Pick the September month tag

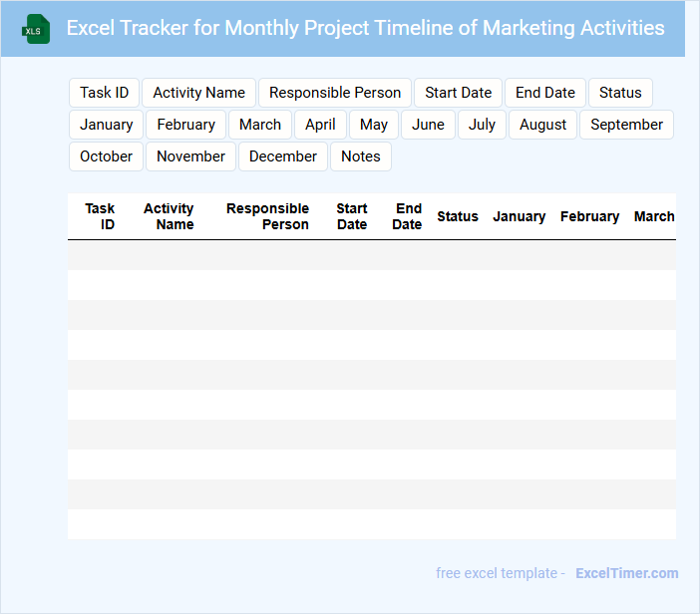626,125
